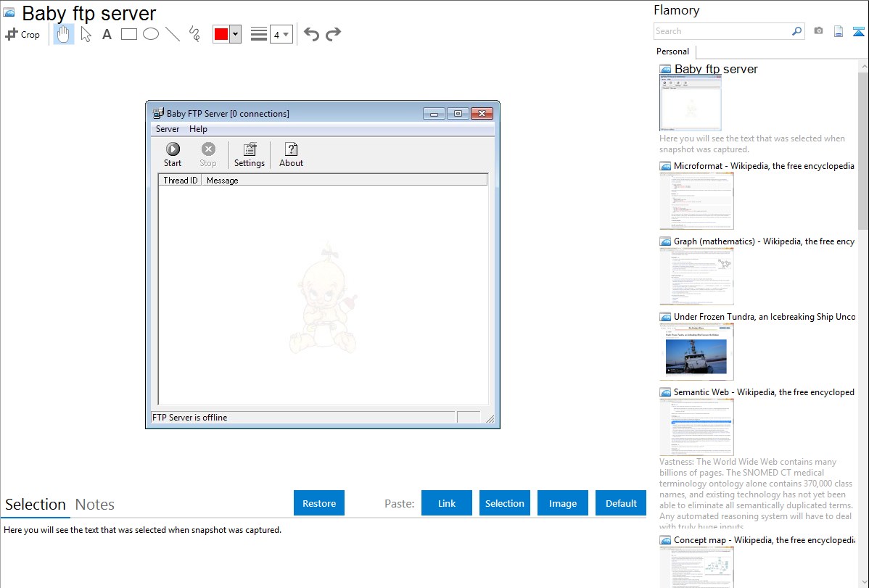
Task: Click the red color swatch
Action: 221,34
